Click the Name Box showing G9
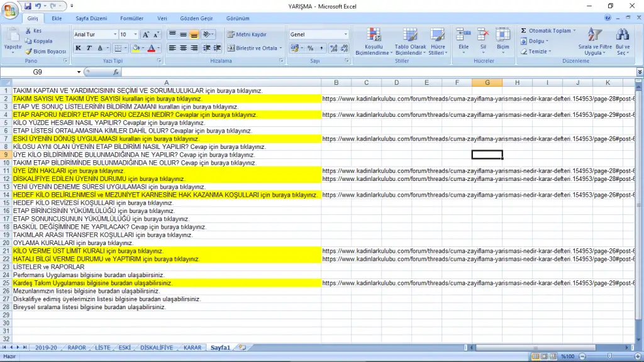The width and height of the screenshot is (644, 362). [38, 72]
